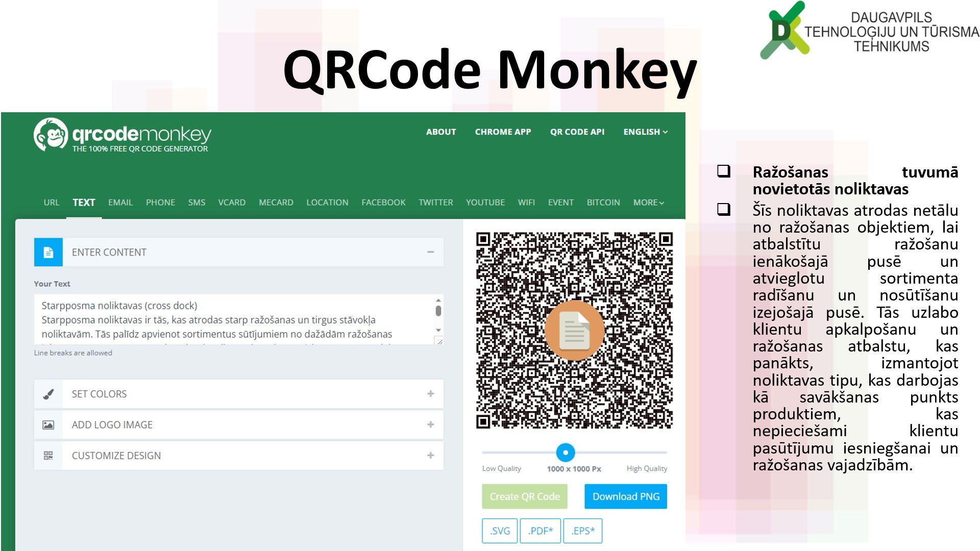Click the document icon beside Enter Content

coord(48,252)
